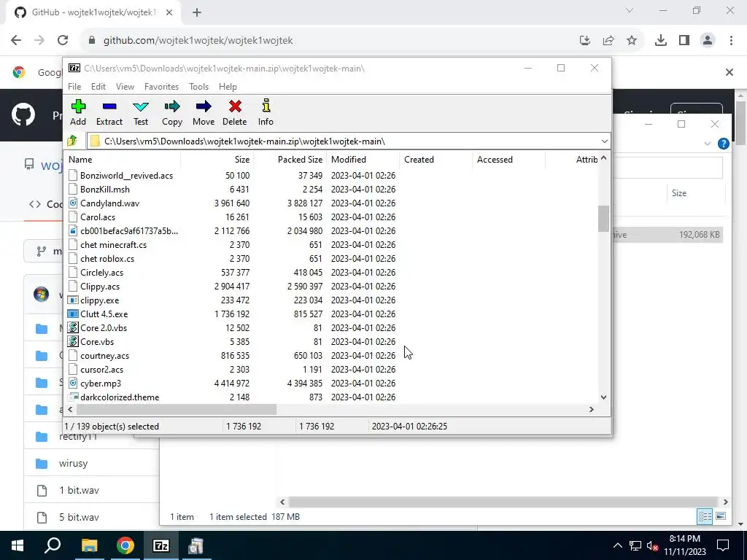The image size is (747, 560).
Task: Expand the 7-Zip path history dropdown
Action: (x=604, y=141)
